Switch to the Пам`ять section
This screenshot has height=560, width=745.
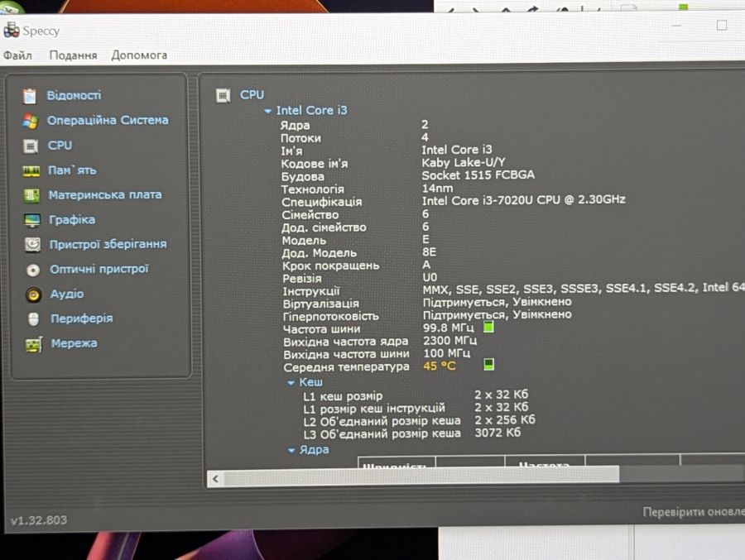[72, 170]
